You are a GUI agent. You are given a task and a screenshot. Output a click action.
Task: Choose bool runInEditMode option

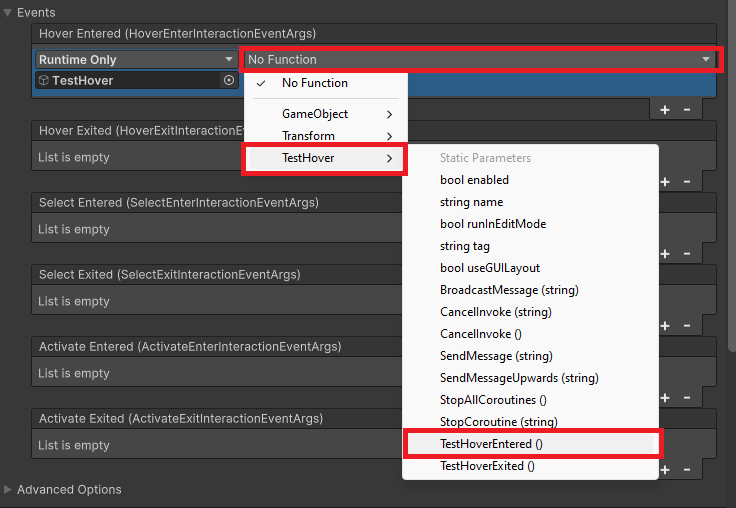pyautogui.click(x=493, y=224)
